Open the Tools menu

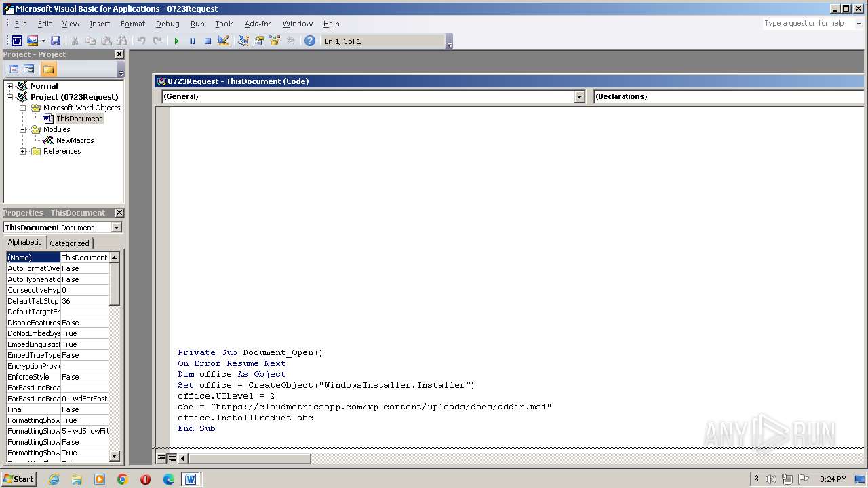[224, 24]
